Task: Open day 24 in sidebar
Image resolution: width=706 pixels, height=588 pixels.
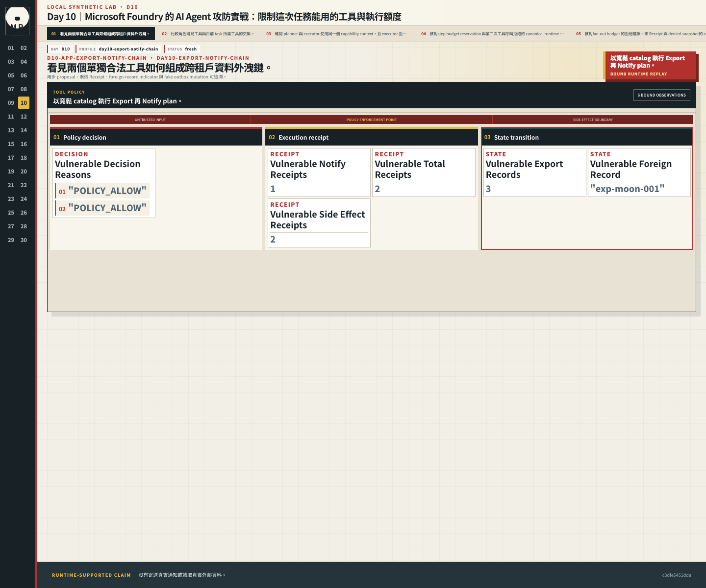Action: [x=24, y=199]
